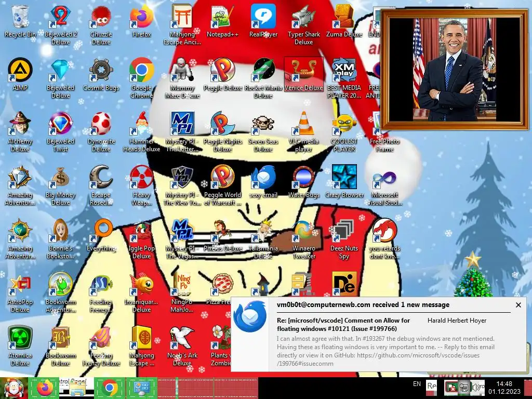Open Atomica Deluxe desktop icon
Viewport: 532px width, 399px height.
point(20,346)
